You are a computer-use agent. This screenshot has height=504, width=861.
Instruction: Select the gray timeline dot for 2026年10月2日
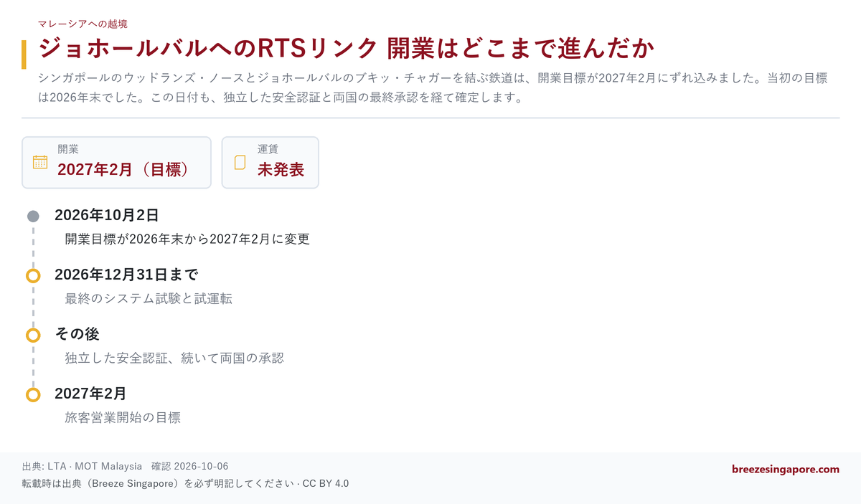pyautogui.click(x=33, y=216)
